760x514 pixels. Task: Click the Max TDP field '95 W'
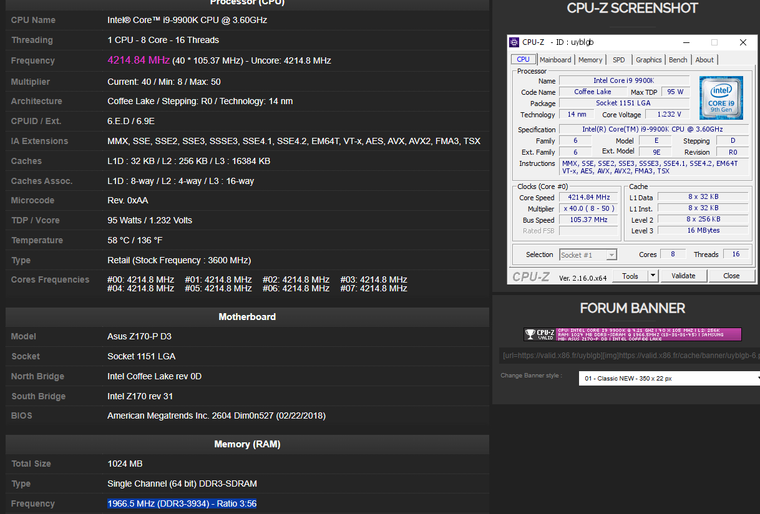click(675, 92)
